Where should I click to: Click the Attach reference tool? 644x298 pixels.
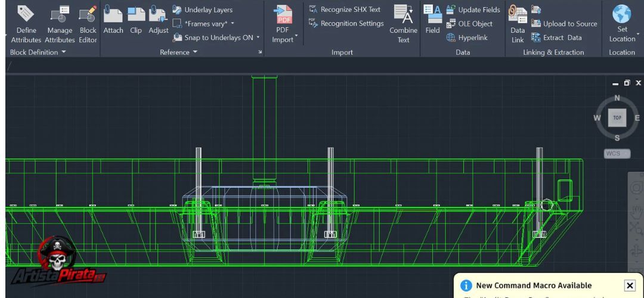113,20
